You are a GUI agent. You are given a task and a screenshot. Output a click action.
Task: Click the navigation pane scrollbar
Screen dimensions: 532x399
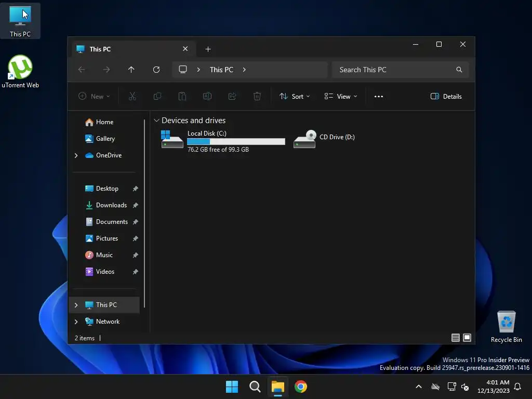(x=144, y=213)
